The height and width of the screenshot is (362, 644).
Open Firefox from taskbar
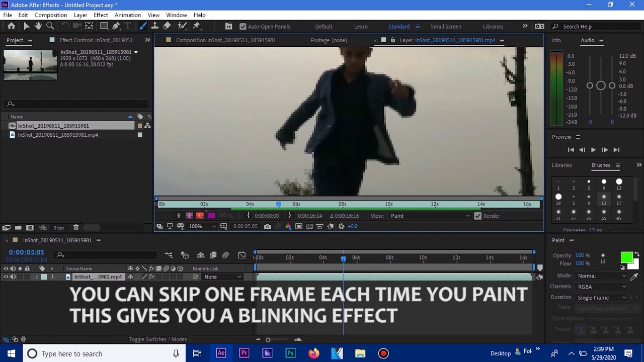(x=314, y=353)
